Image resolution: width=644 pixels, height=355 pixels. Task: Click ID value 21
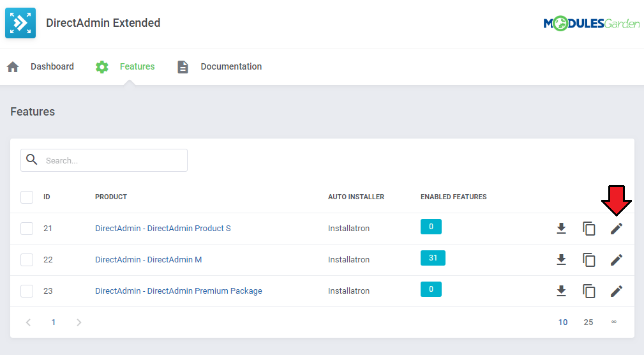(x=48, y=229)
